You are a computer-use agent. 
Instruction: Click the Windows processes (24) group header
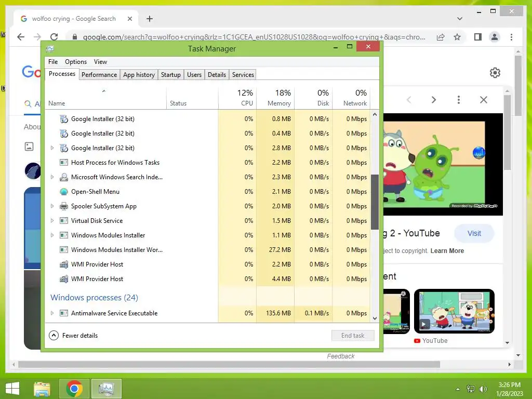[95, 298]
